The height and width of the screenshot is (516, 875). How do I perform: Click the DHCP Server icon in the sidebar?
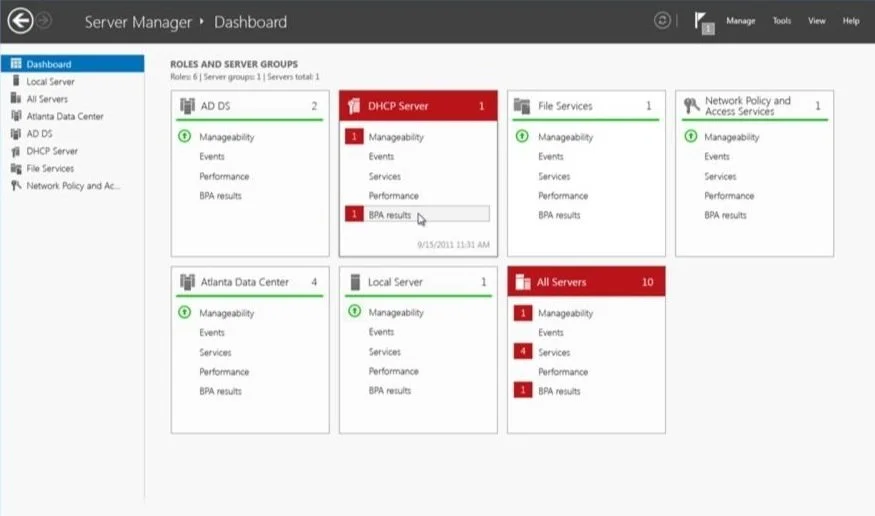click(16, 151)
